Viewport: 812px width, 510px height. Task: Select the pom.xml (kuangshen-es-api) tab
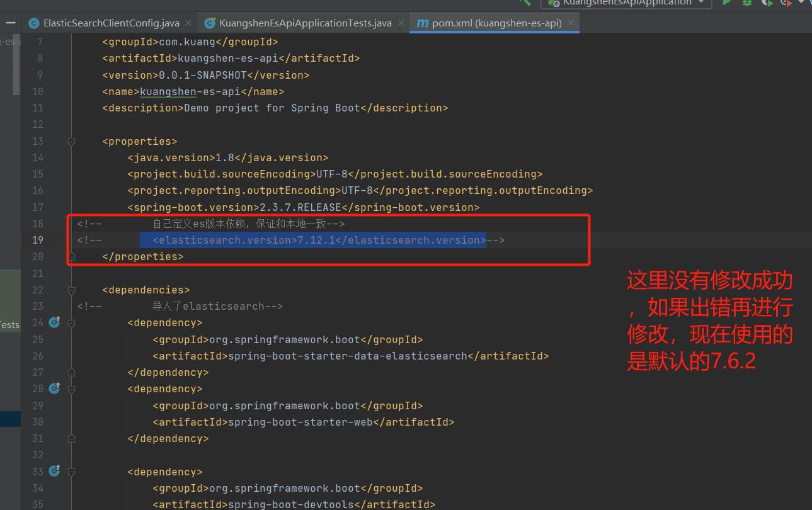pyautogui.click(x=495, y=23)
